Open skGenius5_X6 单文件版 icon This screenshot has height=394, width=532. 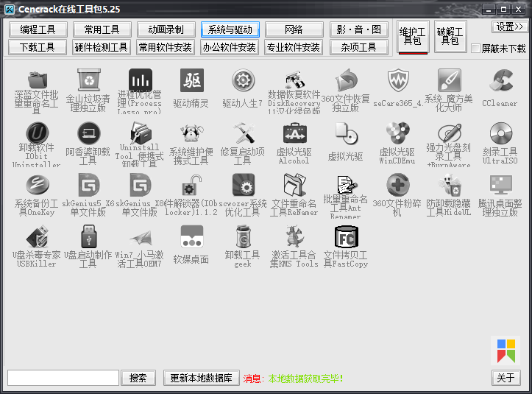point(89,185)
